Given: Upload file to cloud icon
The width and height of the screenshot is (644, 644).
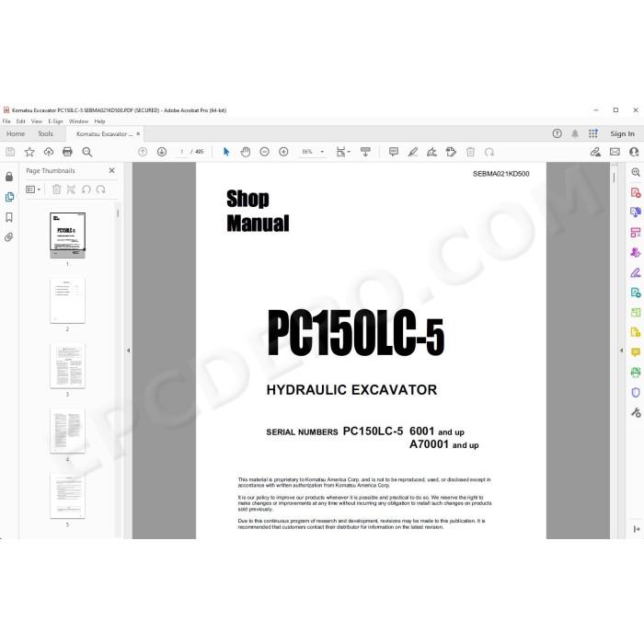Looking at the screenshot, I should click(x=49, y=152).
